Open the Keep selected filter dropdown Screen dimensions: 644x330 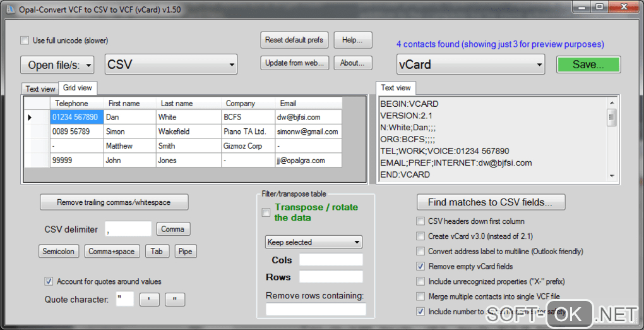[x=314, y=242]
